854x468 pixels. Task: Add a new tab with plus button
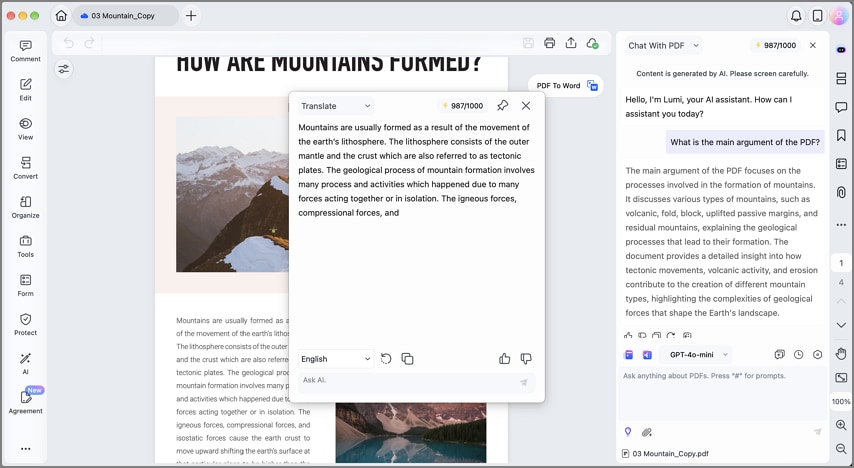(191, 16)
